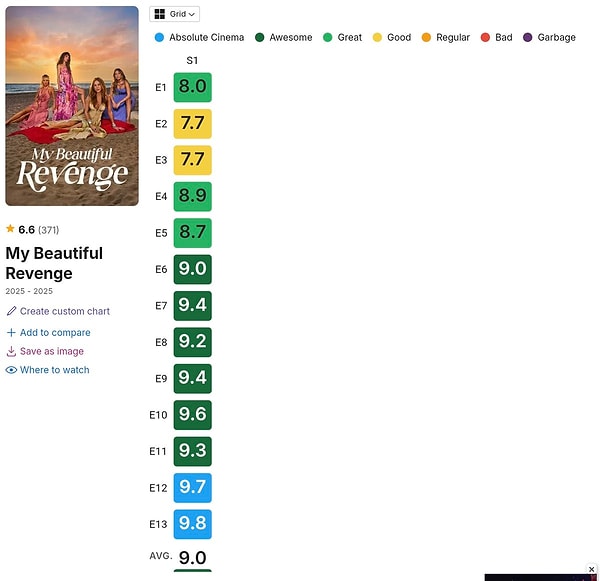The height and width of the screenshot is (581, 600).
Task: Select the S1 season column header
Action: (x=192, y=61)
